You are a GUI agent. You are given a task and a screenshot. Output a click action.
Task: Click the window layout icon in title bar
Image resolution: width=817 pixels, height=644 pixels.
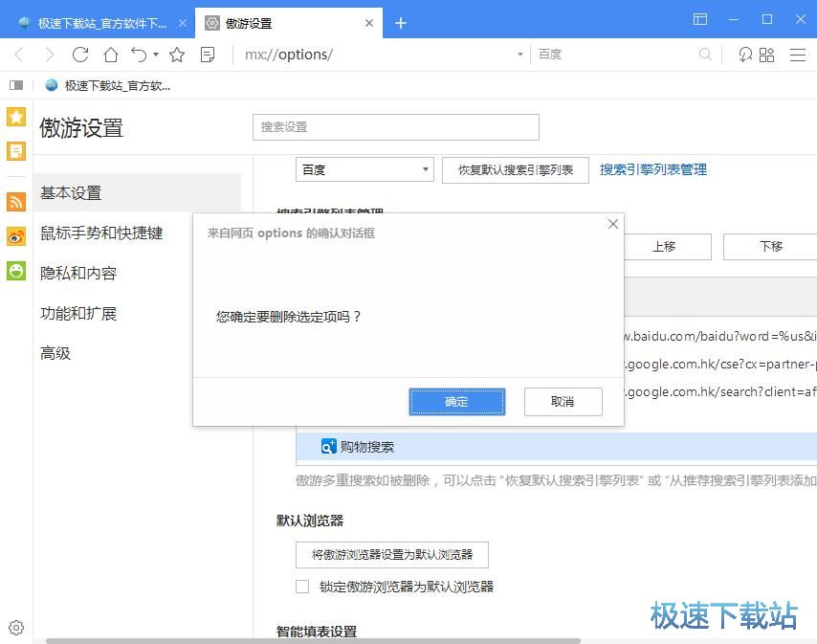coord(699,19)
